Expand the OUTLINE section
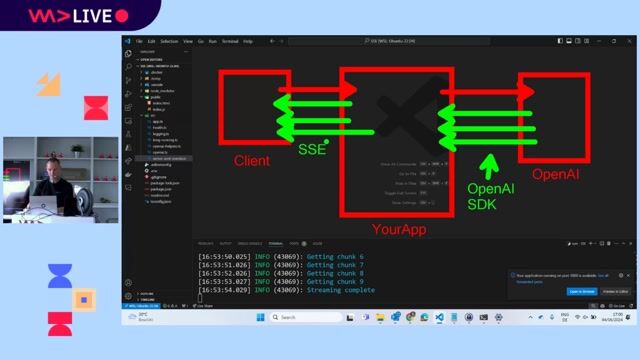The width and height of the screenshot is (640, 360). click(x=164, y=293)
